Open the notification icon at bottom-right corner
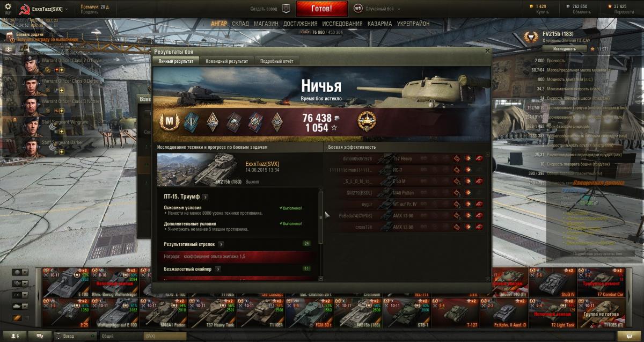The height and width of the screenshot is (342, 644). (626, 336)
